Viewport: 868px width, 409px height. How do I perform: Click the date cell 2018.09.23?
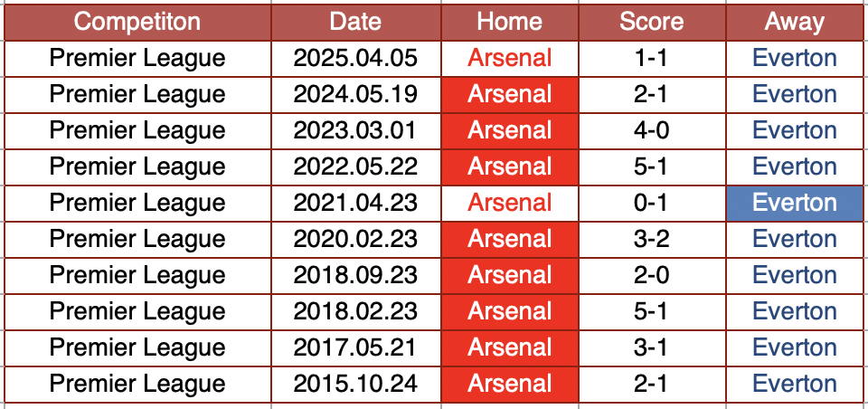point(355,275)
